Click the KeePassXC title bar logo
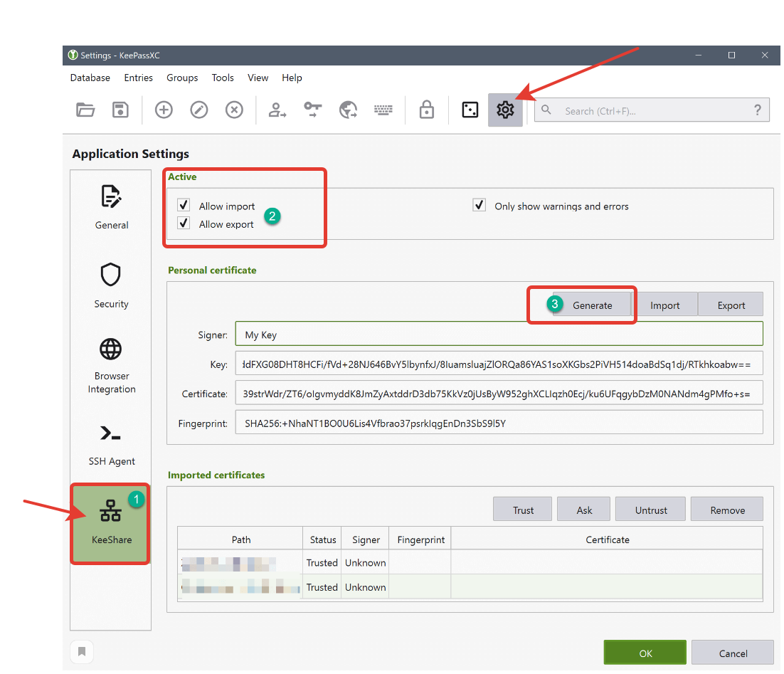 [73, 55]
